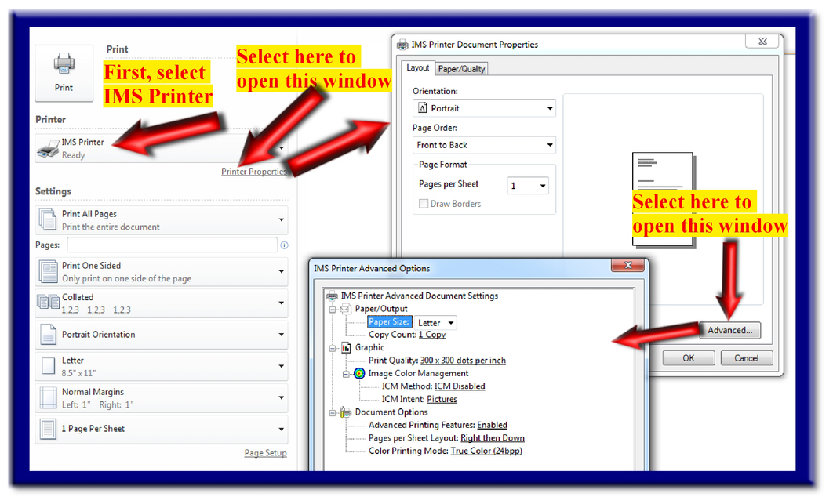Switch to the Layout tab
This screenshot has height=504, width=833.
(x=418, y=68)
